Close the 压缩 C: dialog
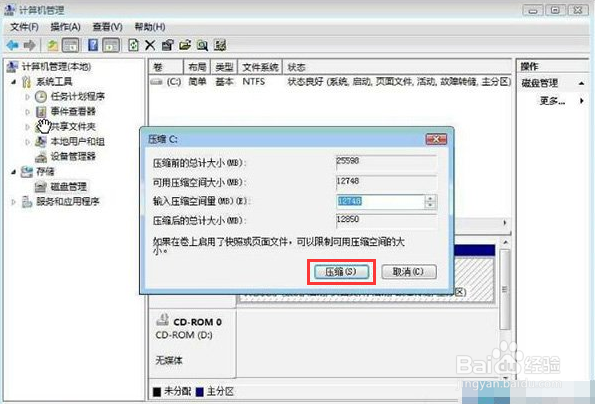The image size is (595, 404). pyautogui.click(x=436, y=139)
